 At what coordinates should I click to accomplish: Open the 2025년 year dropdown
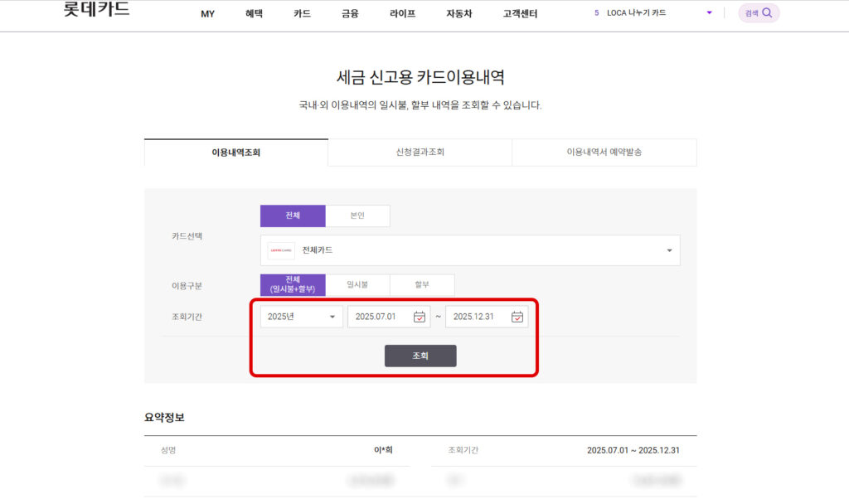coord(301,317)
